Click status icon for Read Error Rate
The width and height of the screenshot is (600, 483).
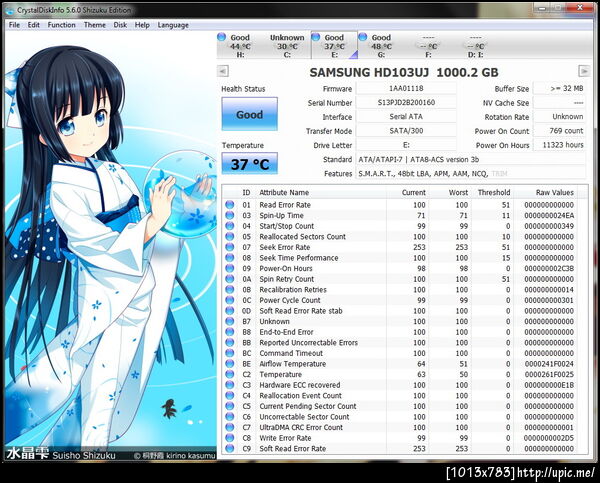coord(230,205)
